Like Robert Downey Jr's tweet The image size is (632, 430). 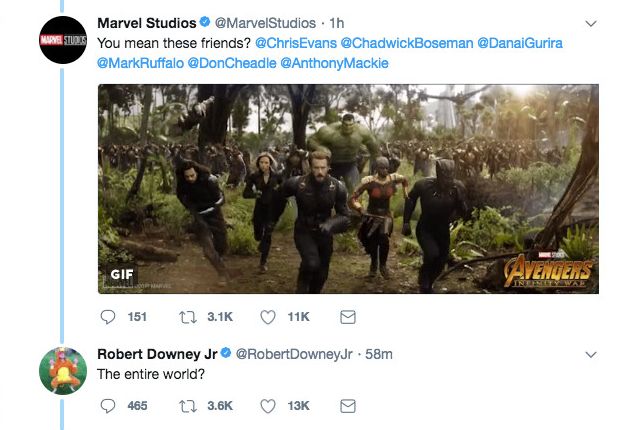[268, 406]
